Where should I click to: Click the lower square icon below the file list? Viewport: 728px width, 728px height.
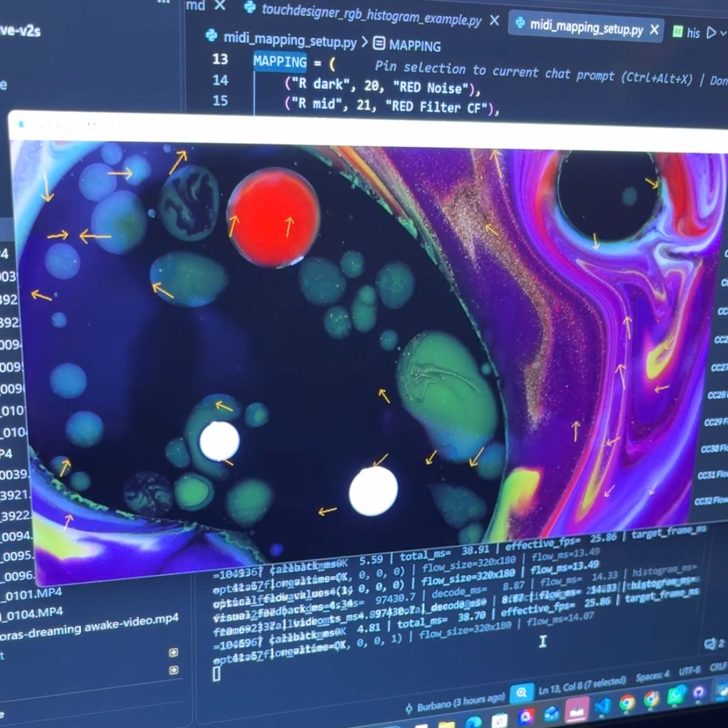pyautogui.click(x=174, y=670)
